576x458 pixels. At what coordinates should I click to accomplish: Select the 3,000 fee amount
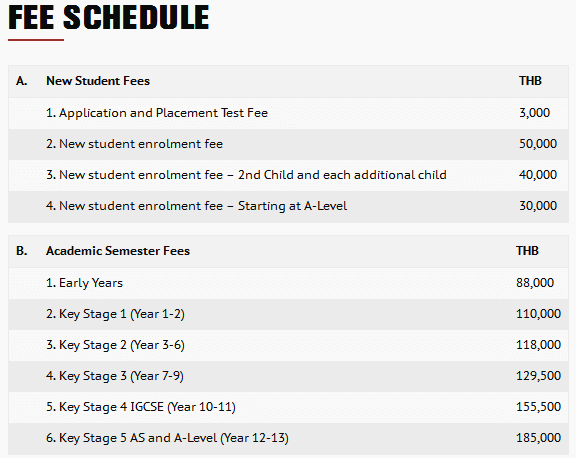534,113
